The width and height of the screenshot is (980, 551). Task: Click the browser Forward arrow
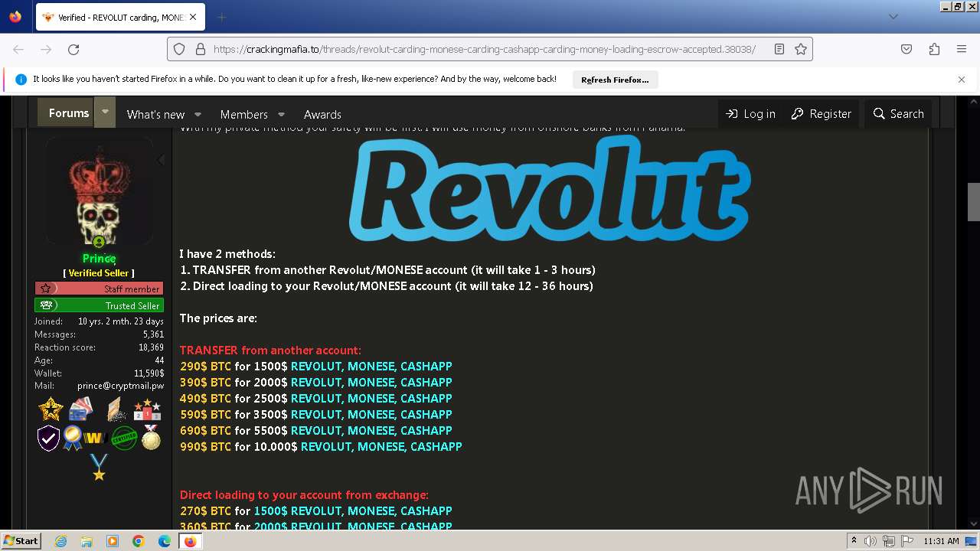(46, 49)
